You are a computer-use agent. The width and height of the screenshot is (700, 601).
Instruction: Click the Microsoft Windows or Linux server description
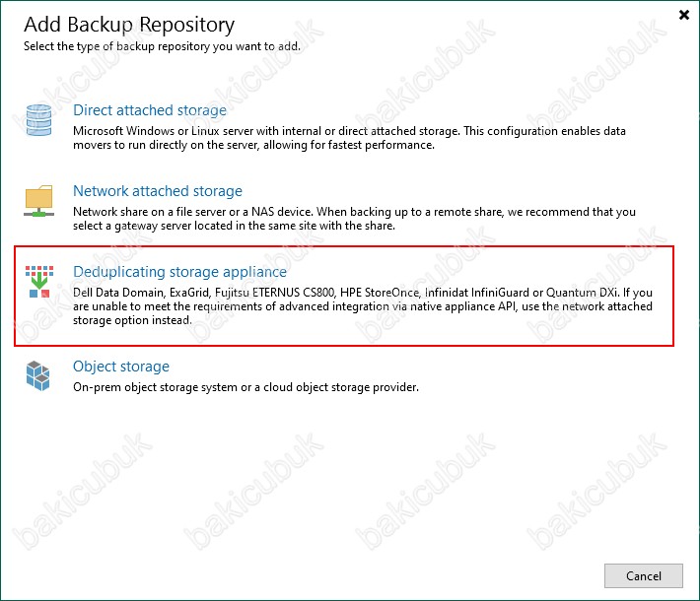click(349, 138)
